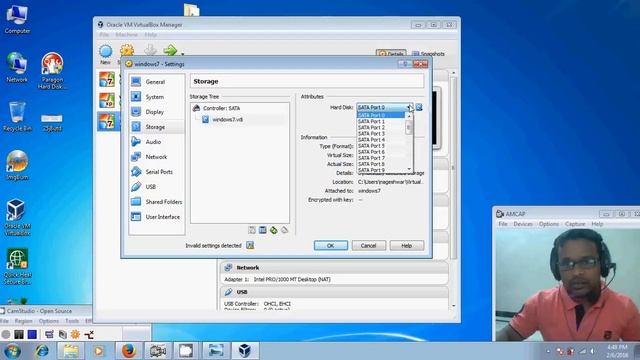
Task: Open the Devices menu in AMCAP
Action: 523,224
